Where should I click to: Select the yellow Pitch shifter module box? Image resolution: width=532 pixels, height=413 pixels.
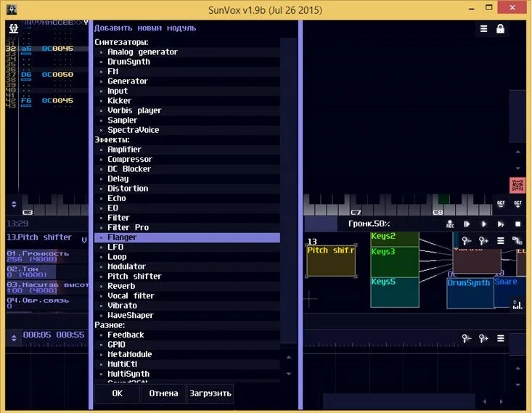click(331, 261)
